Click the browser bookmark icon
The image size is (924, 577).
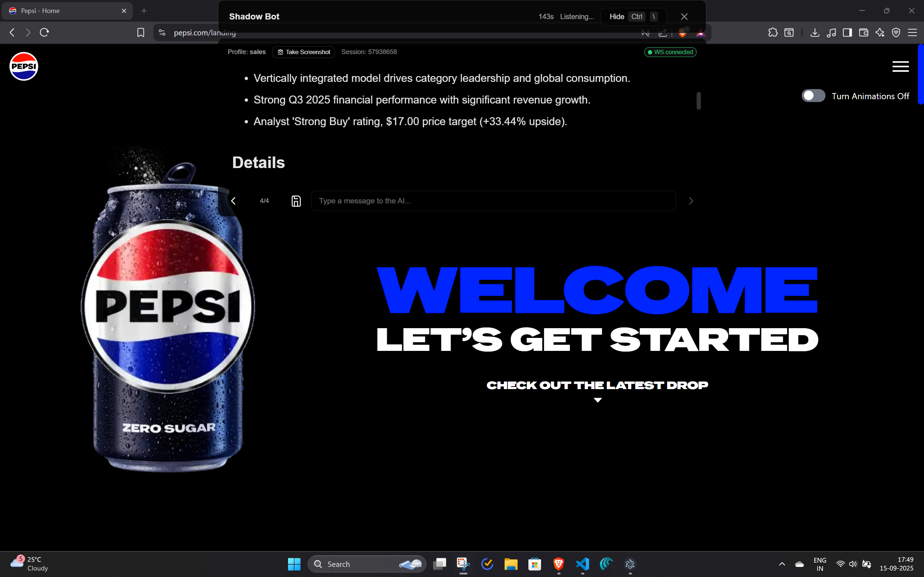coord(140,32)
